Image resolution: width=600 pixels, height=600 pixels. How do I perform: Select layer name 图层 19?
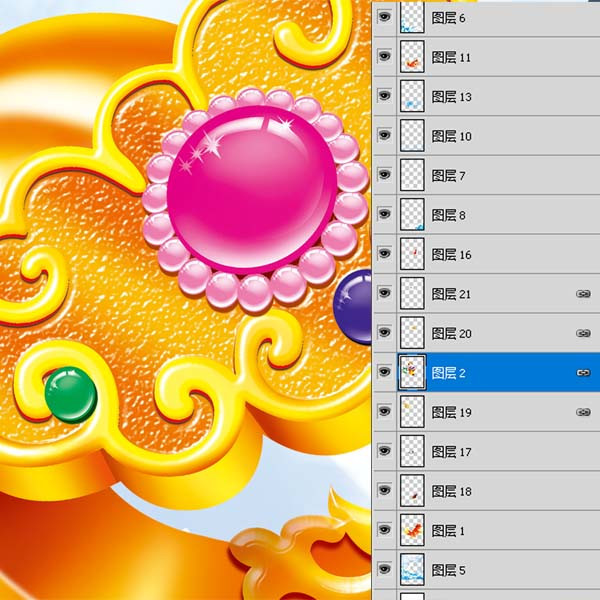(x=452, y=412)
